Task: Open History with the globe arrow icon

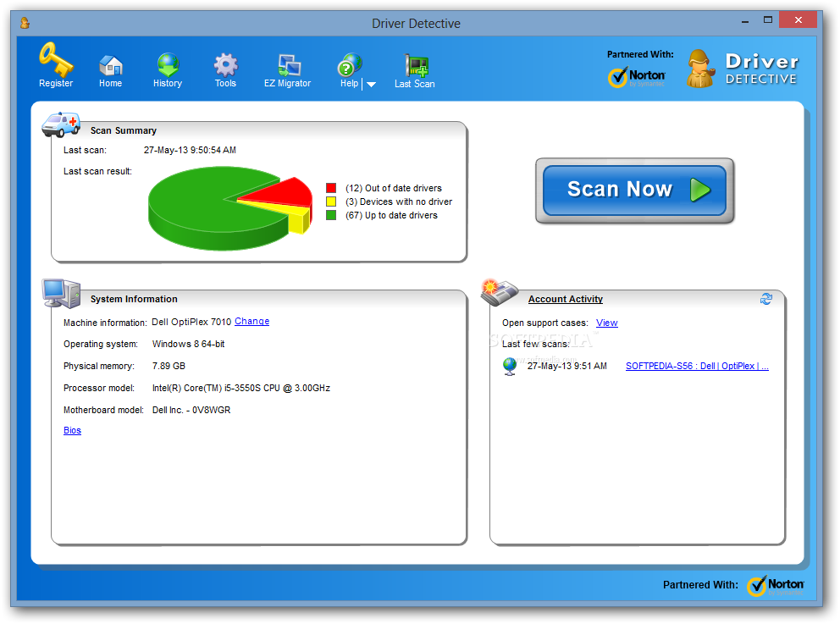Action: pyautogui.click(x=168, y=65)
